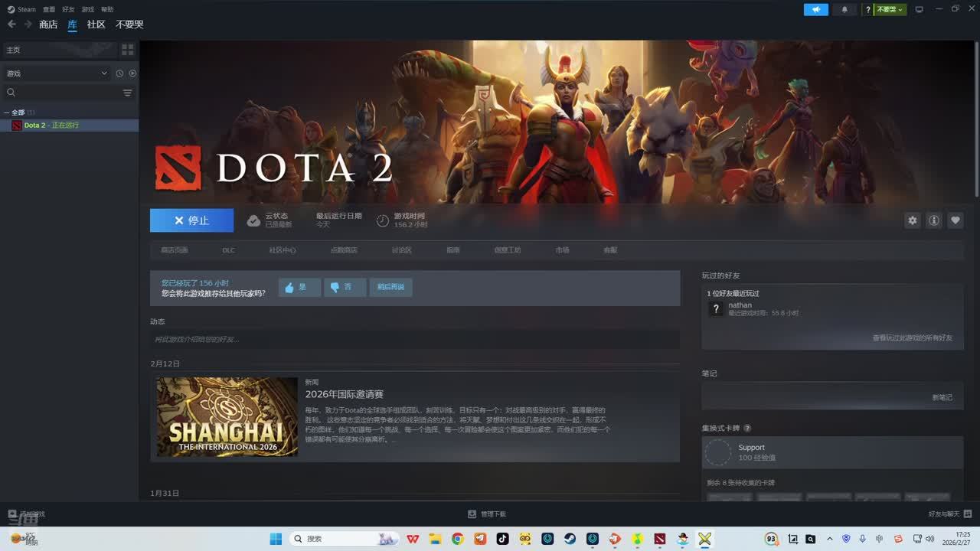Recommend the game with thumbs up 是

(x=299, y=287)
